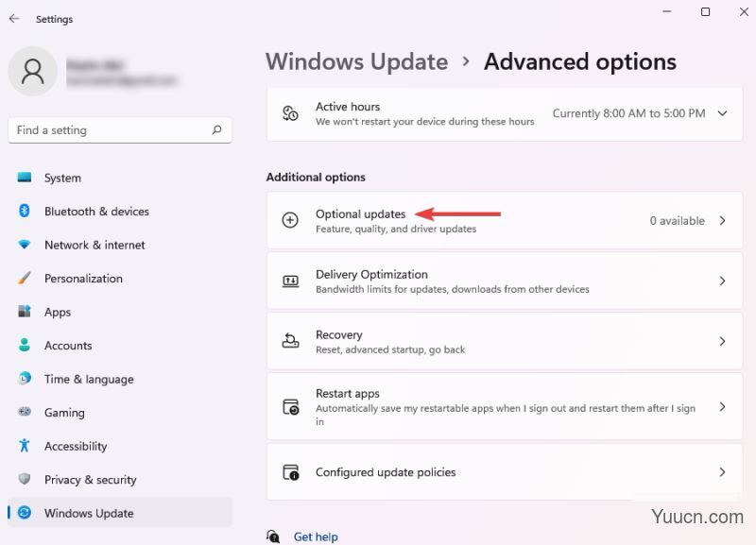Click the Get help link

[316, 536]
